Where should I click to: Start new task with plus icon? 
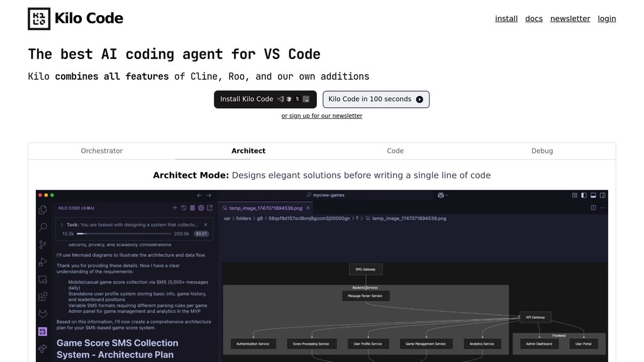(175, 208)
